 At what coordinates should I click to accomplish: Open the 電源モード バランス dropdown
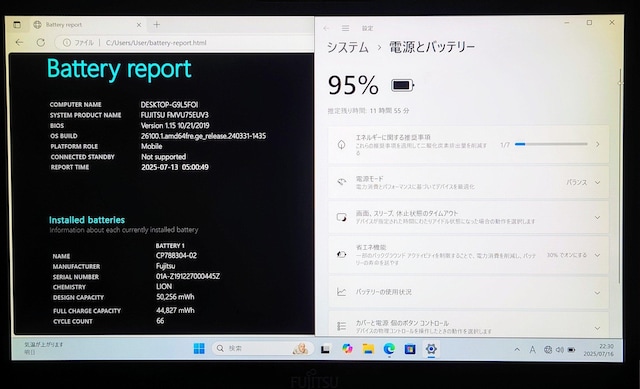(583, 182)
